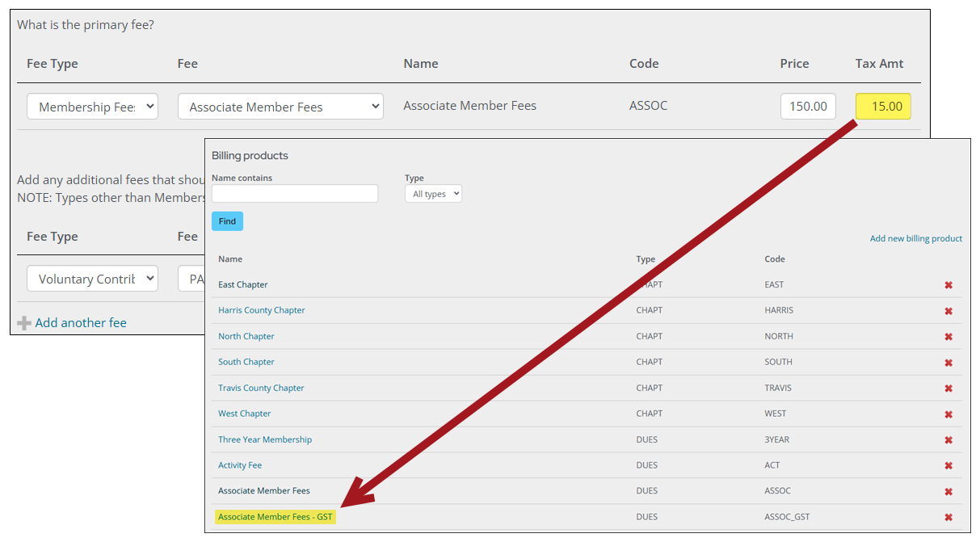Remove the North Chapter row
This screenshot has height=542, width=980.
(x=948, y=337)
